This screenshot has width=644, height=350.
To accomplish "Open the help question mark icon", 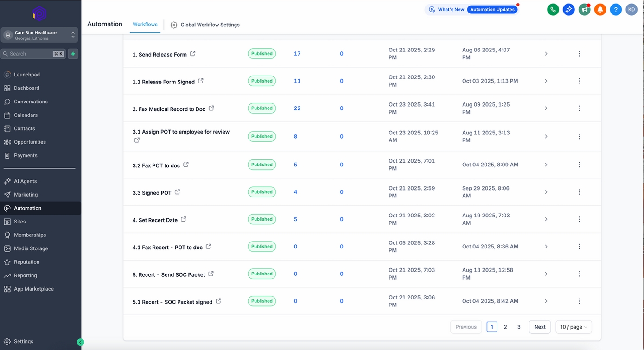I will [616, 9].
